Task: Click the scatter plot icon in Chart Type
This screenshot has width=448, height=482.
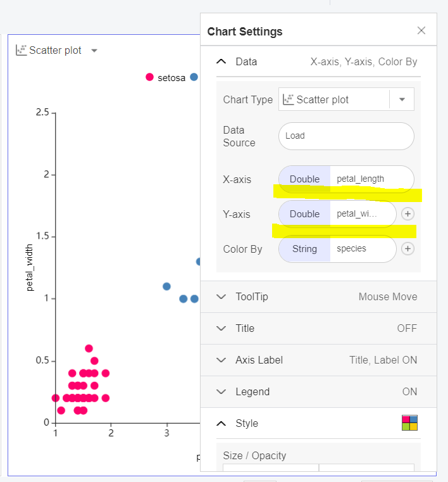Action: [x=289, y=99]
